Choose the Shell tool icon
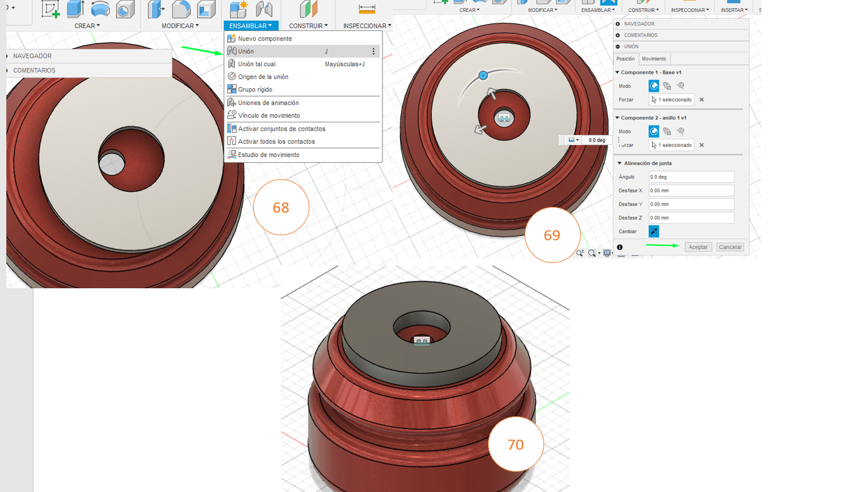This screenshot has height=492, width=868. [x=206, y=9]
